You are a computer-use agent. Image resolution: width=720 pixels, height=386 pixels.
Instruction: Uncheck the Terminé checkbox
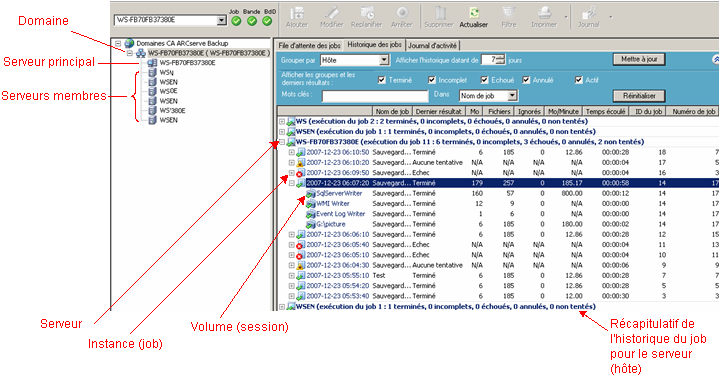click(x=382, y=80)
